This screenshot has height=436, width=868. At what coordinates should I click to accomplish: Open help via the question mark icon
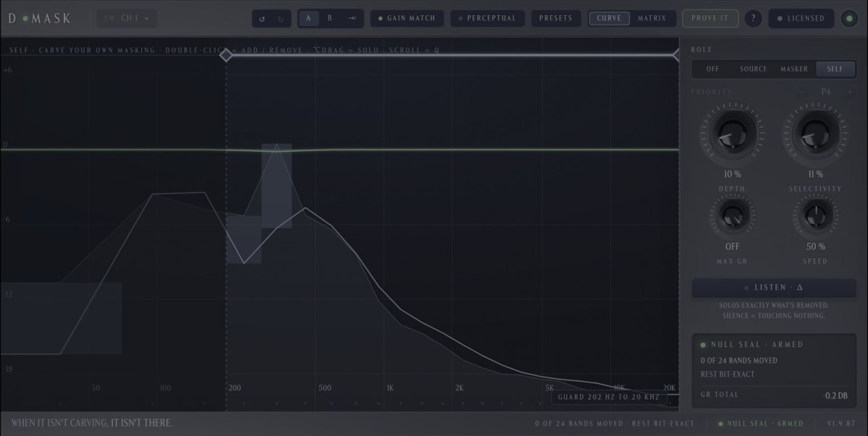753,18
